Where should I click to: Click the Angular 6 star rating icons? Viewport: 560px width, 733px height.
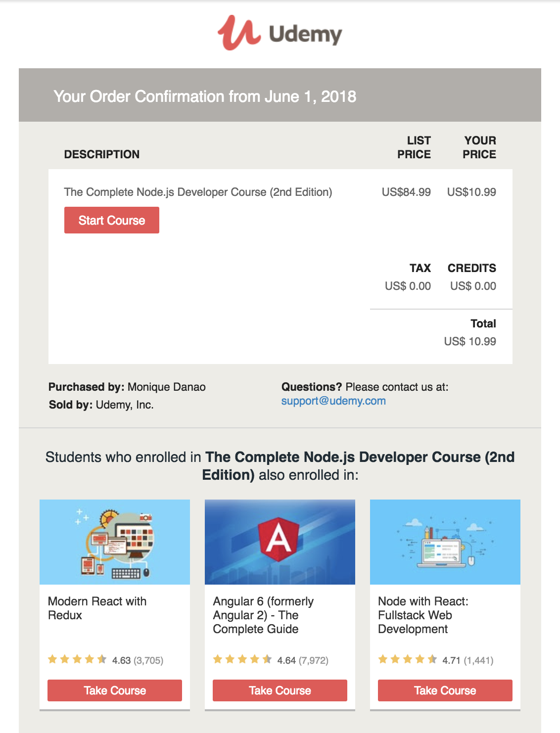(x=242, y=659)
